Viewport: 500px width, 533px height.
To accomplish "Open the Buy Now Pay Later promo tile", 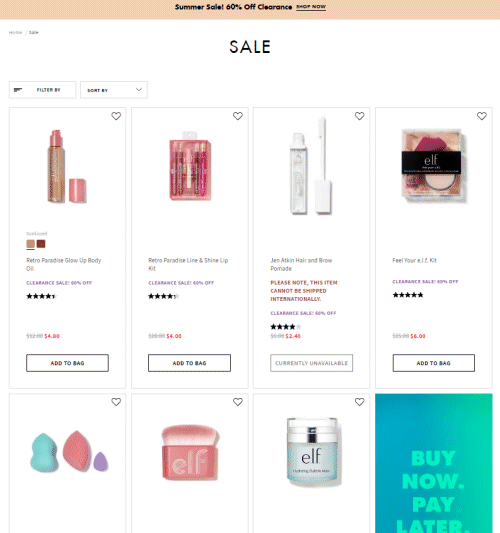I will coord(434,463).
